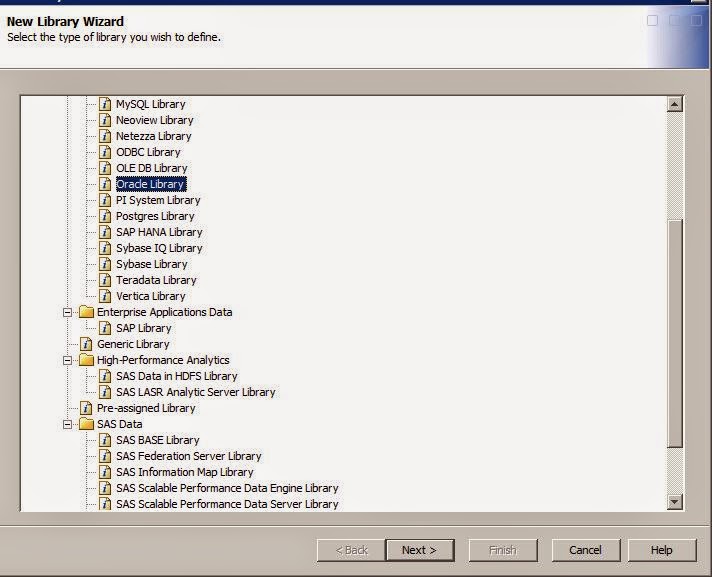
Task: Collapse the SAS Data node
Action: [67, 424]
